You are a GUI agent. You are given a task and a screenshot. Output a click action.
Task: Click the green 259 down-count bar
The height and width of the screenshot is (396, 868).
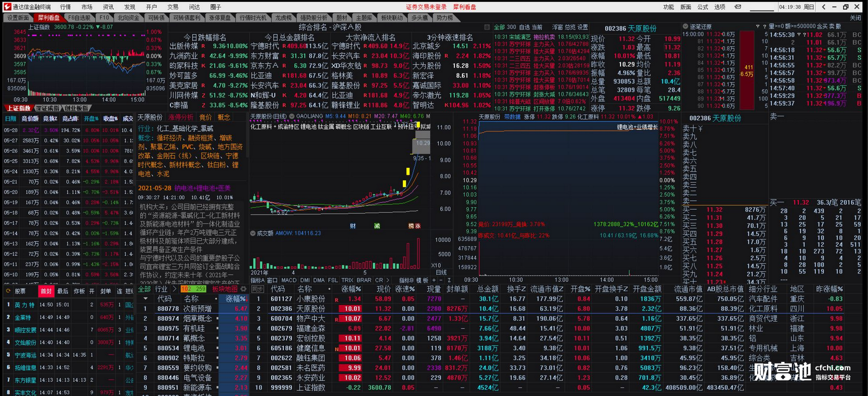(200, 289)
